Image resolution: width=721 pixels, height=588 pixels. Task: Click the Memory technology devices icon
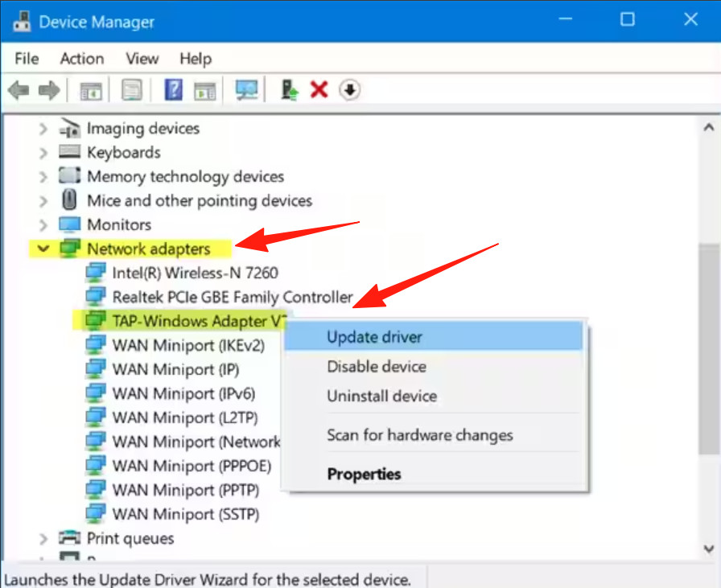(69, 175)
